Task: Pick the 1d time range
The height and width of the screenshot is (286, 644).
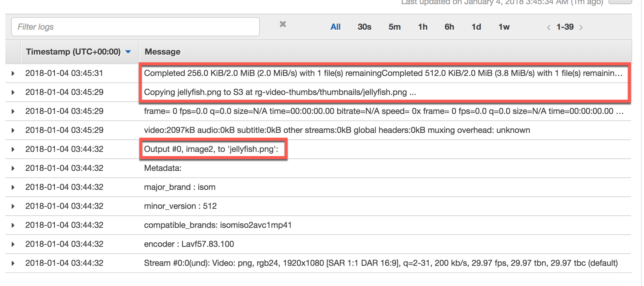Action: point(476,27)
